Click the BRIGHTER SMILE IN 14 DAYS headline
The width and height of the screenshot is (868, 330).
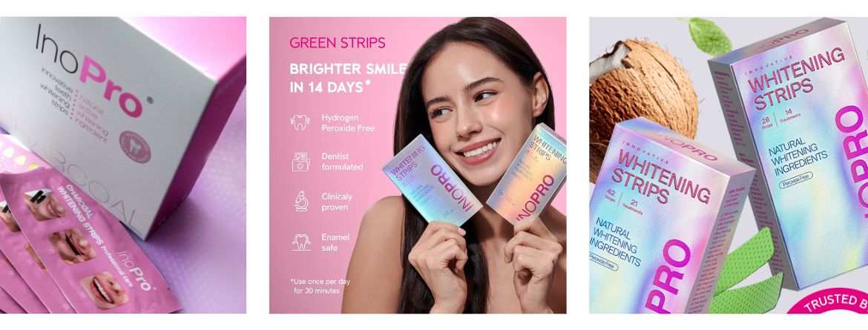click(348, 78)
